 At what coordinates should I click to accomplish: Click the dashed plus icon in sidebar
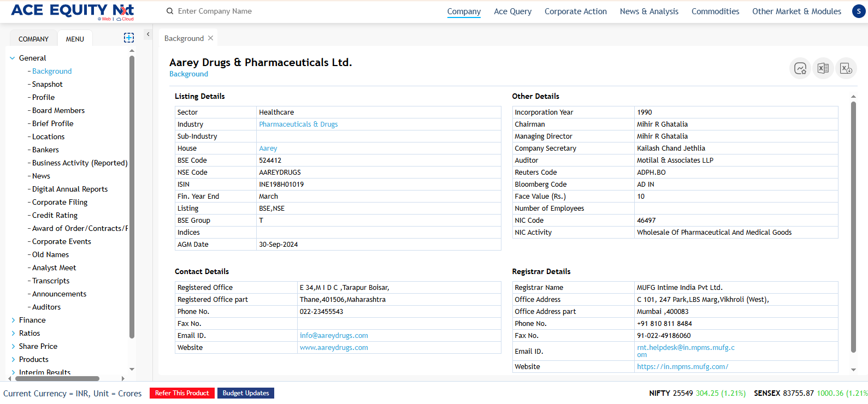click(x=129, y=38)
